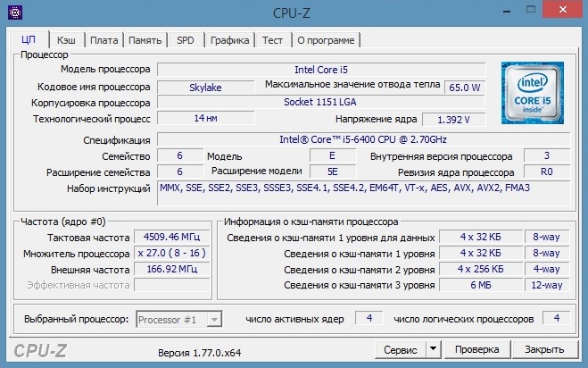Screen dimensions: 588x368
Task: Click the package value Socket 1151 LGA
Action: pyautogui.click(x=320, y=102)
